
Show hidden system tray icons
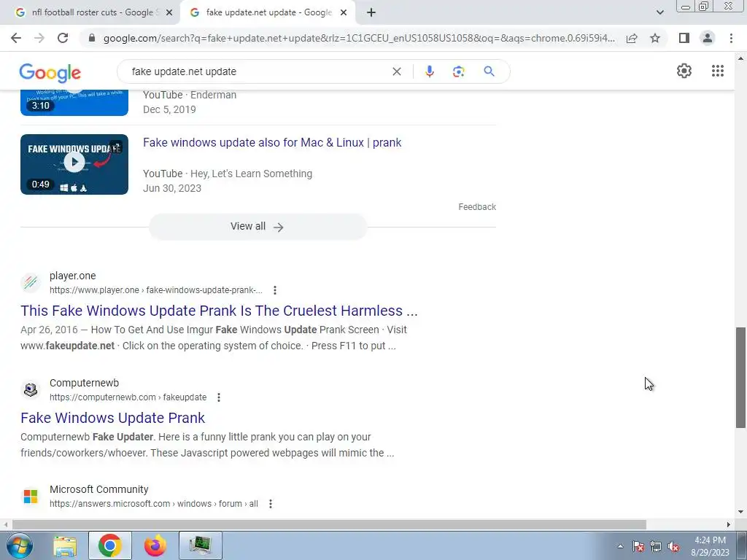pyautogui.click(x=620, y=546)
